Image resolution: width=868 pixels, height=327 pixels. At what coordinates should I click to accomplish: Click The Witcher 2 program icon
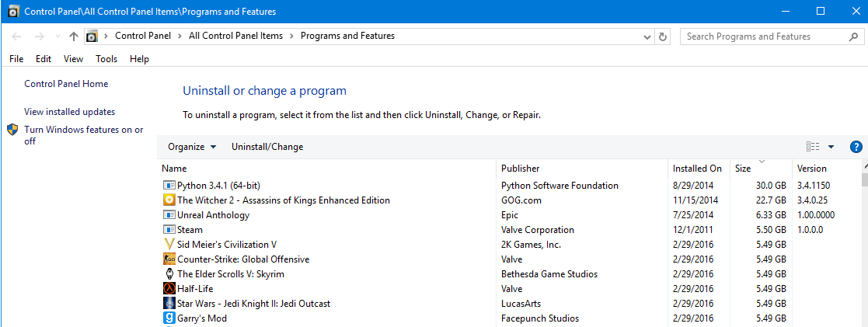coord(169,200)
